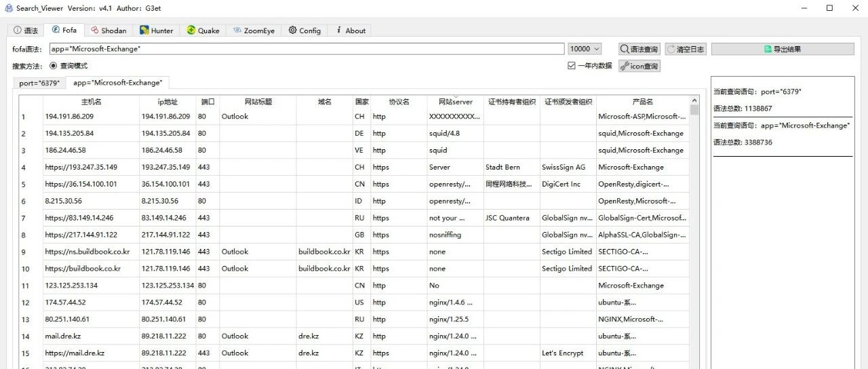The image size is (868, 369).
Task: Select the 查询模式 radio button
Action: point(54,66)
